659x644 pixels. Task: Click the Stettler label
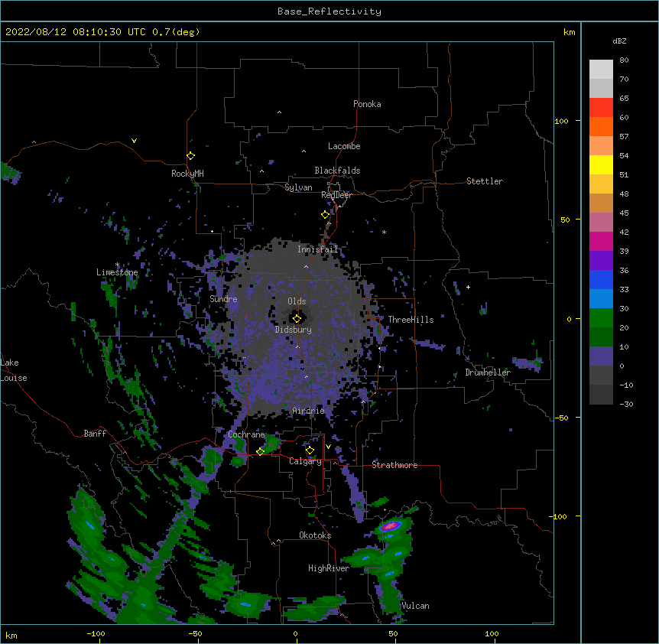click(485, 181)
